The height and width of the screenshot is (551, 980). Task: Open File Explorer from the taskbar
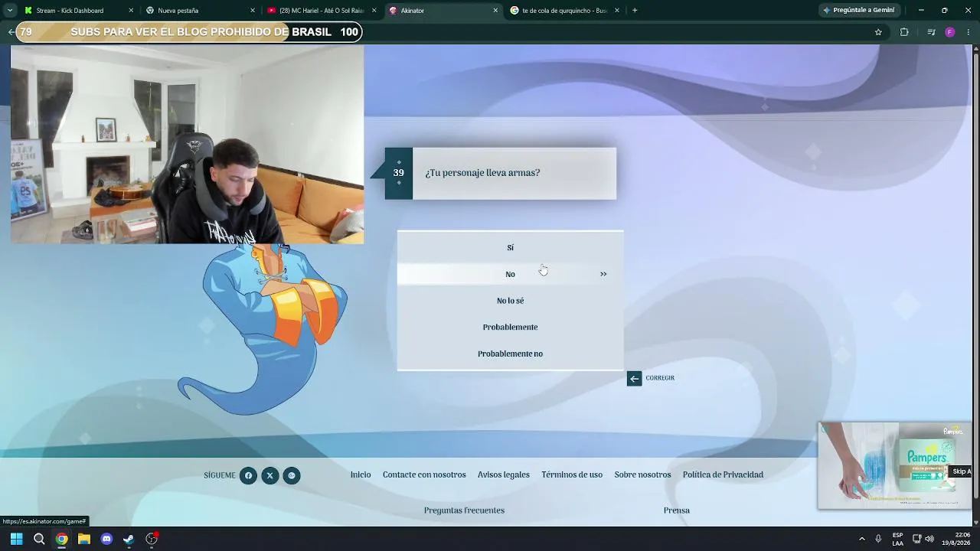tap(84, 539)
